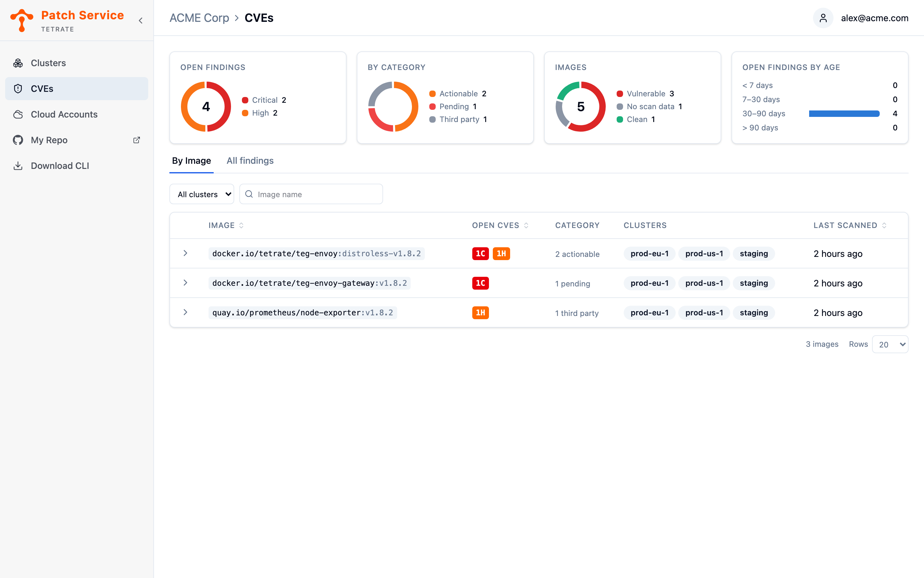Image resolution: width=924 pixels, height=578 pixels.
Task: Open Download CLI in the sidebar
Action: tap(76, 165)
